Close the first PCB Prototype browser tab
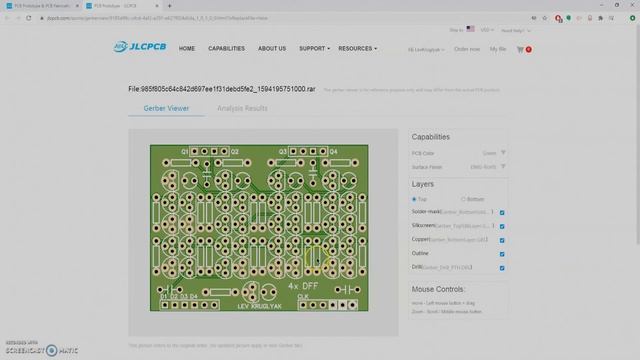This screenshot has width=640, height=360. pos(77,6)
